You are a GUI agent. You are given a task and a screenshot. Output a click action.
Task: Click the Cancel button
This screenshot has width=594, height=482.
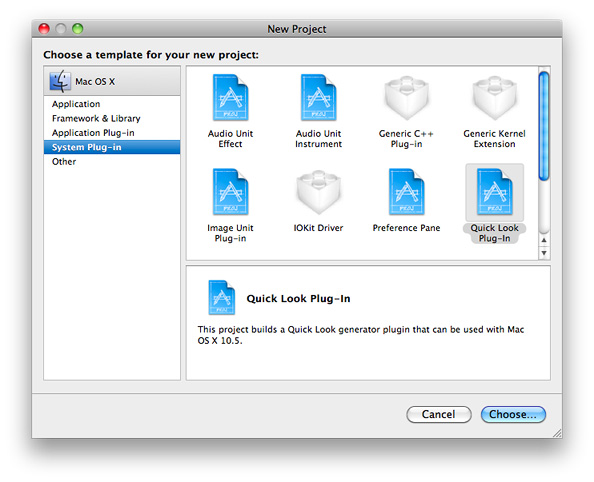pos(439,414)
